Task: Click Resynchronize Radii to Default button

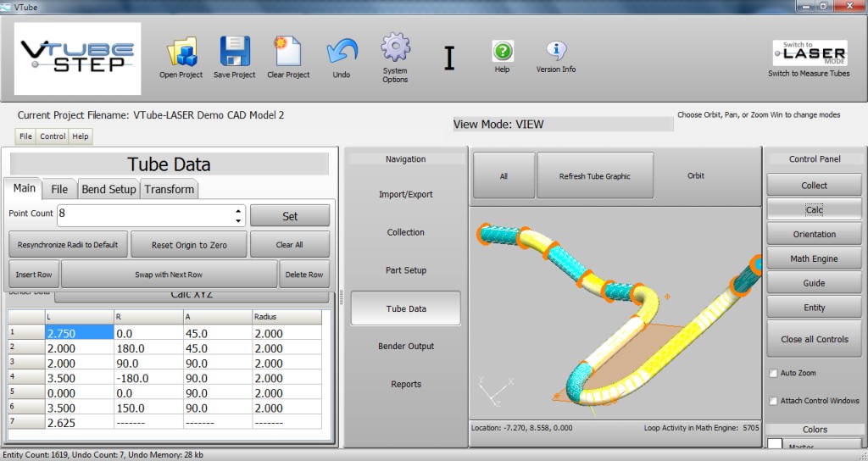Action: pos(68,245)
